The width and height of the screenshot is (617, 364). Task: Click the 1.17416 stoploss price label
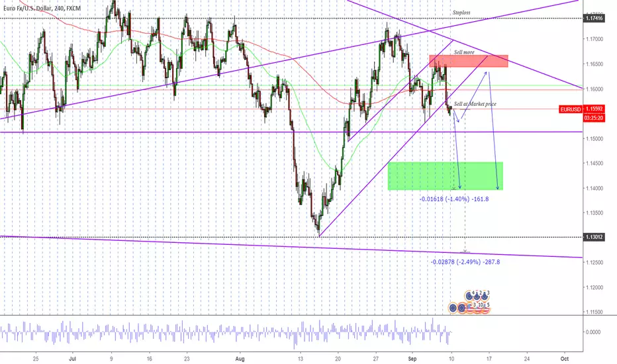point(594,18)
